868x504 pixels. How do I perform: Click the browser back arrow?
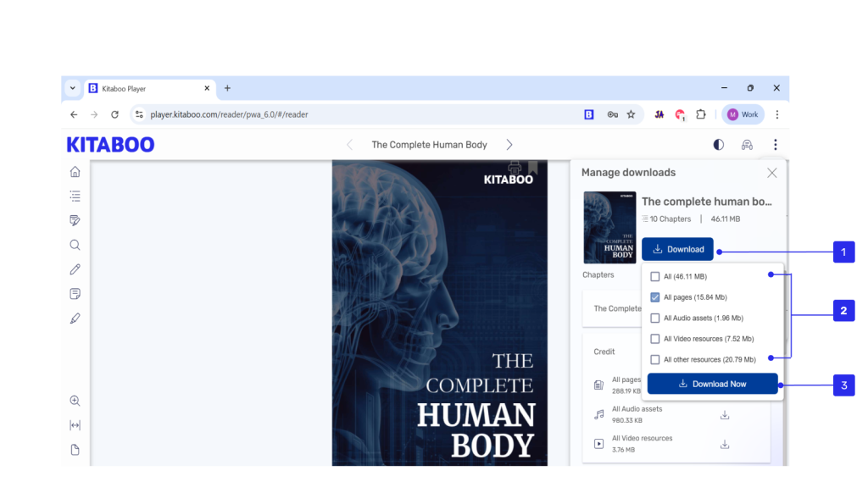[x=74, y=114]
